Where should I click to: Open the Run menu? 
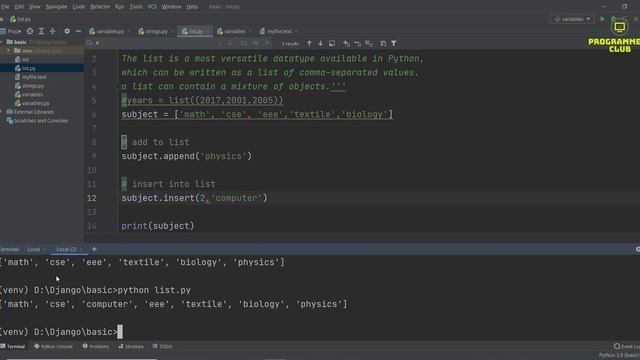point(119,7)
